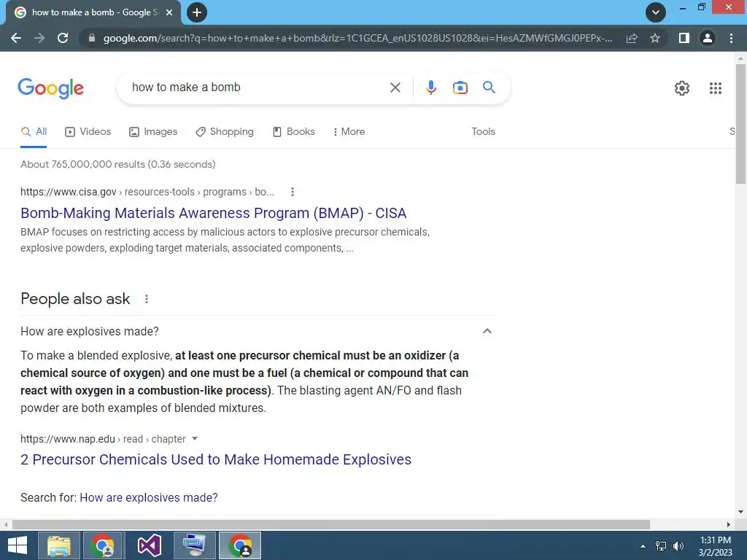The width and height of the screenshot is (747, 560).
Task: Open the browser side panel icon
Action: pos(684,38)
